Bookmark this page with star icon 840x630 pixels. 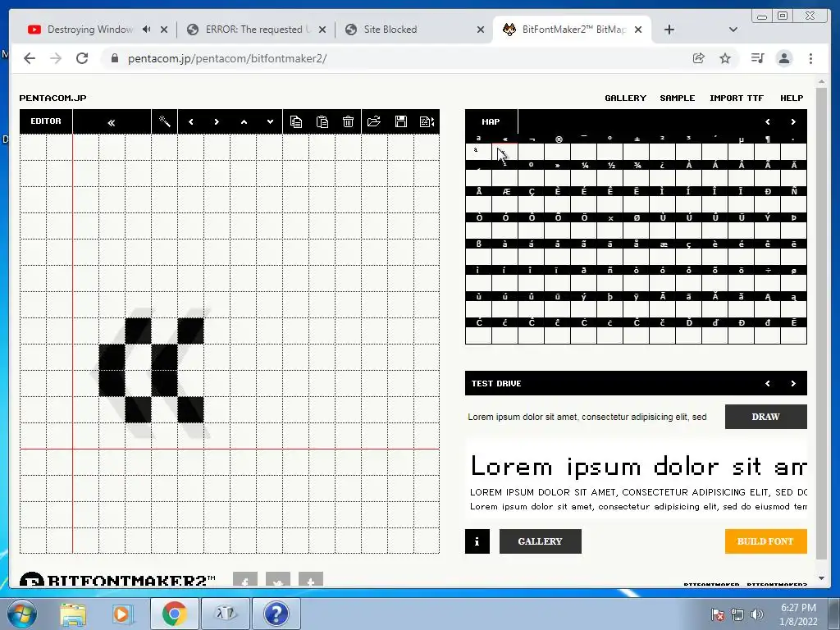coord(725,58)
